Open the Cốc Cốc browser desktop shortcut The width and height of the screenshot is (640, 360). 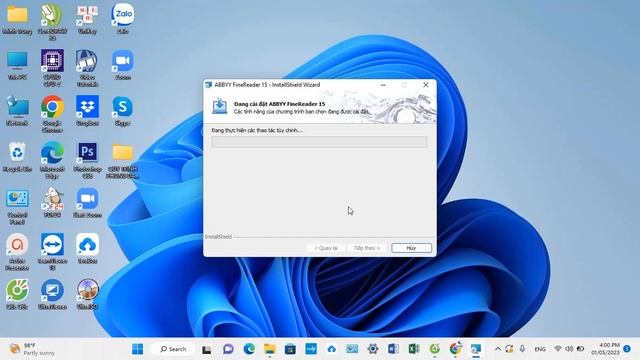click(x=17, y=294)
